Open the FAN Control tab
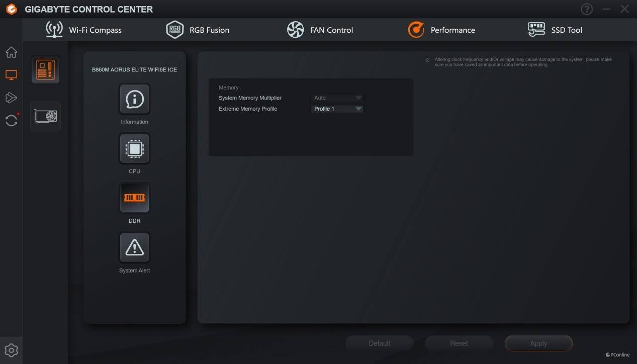This screenshot has width=637, height=364. 320,30
